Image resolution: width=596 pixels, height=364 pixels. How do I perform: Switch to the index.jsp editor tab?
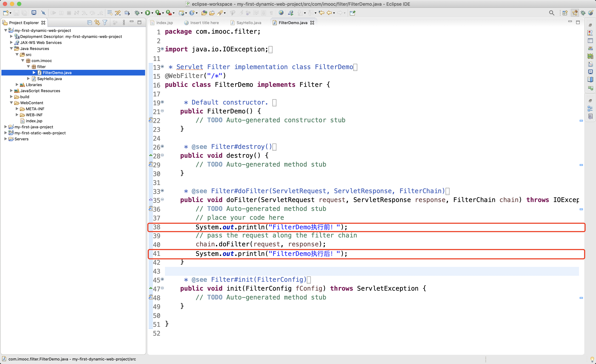[162, 23]
